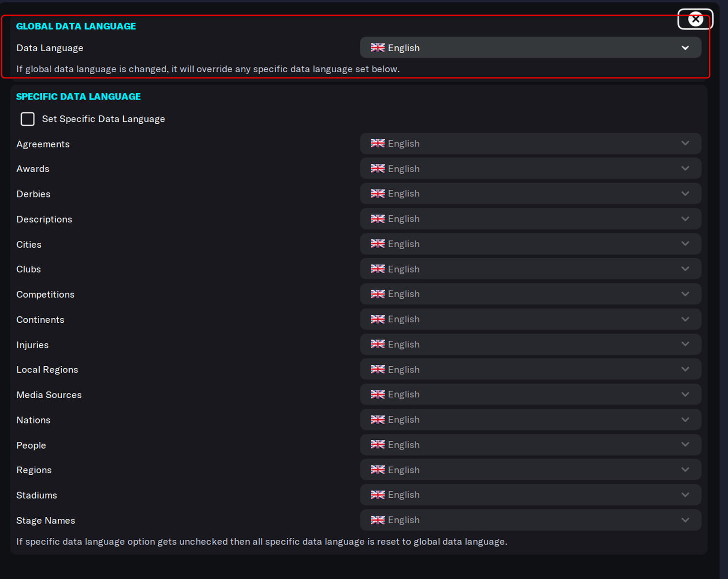Open the global Data Language dropdown
Image resolution: width=728 pixels, height=579 pixels.
coord(531,48)
